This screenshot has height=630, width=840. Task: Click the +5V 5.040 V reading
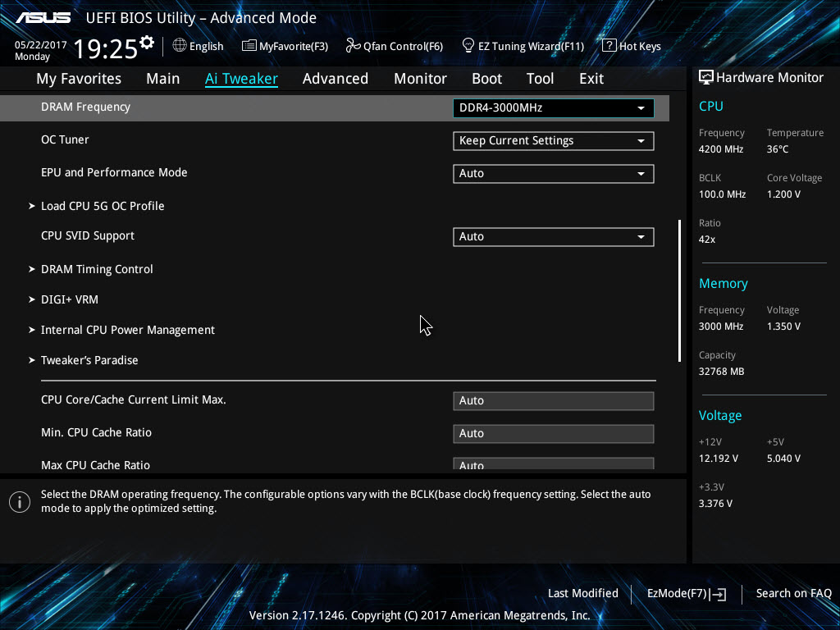(x=783, y=459)
